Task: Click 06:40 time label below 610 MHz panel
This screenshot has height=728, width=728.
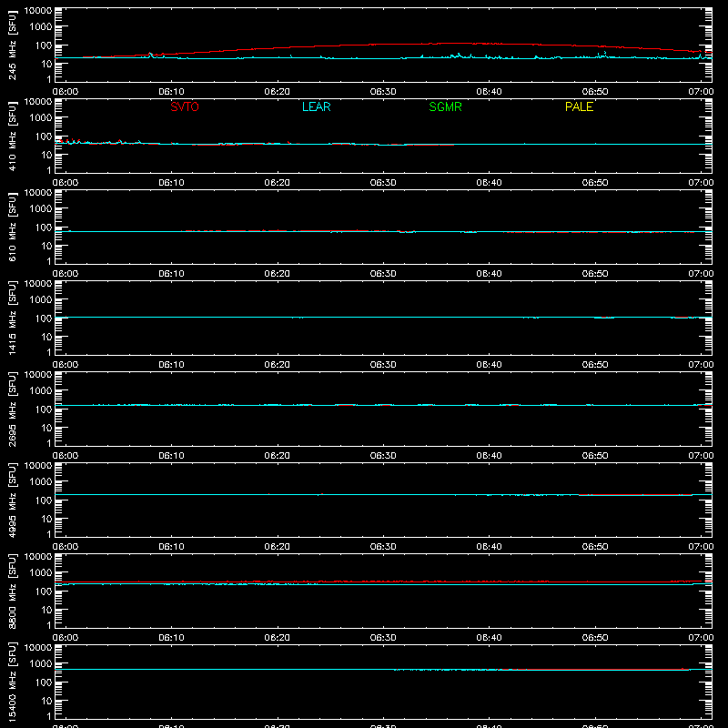Action: point(489,274)
